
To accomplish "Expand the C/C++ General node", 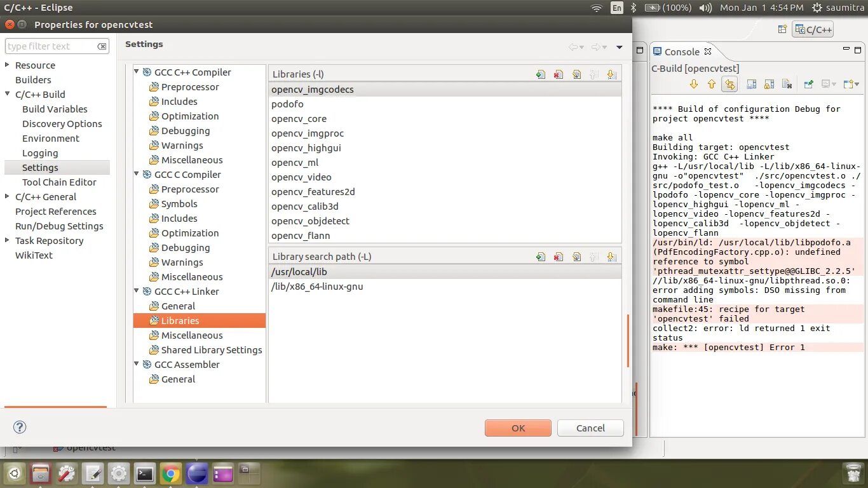I will point(8,196).
